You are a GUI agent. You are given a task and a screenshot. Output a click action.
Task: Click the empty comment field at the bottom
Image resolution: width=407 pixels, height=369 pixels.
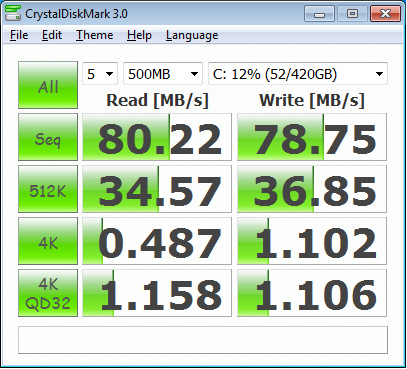coord(203,340)
